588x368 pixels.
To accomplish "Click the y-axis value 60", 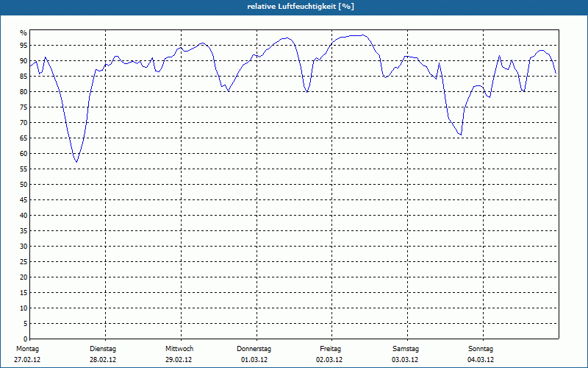I will coord(24,154).
